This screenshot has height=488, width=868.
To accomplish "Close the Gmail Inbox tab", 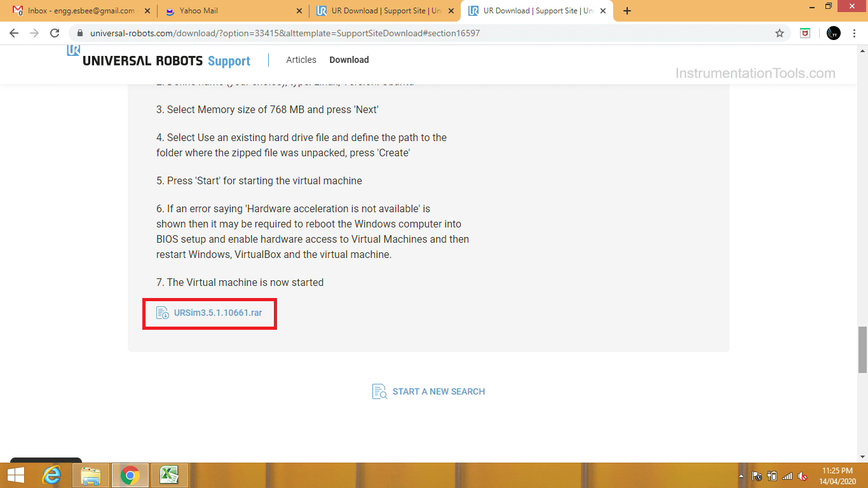I will click(147, 11).
